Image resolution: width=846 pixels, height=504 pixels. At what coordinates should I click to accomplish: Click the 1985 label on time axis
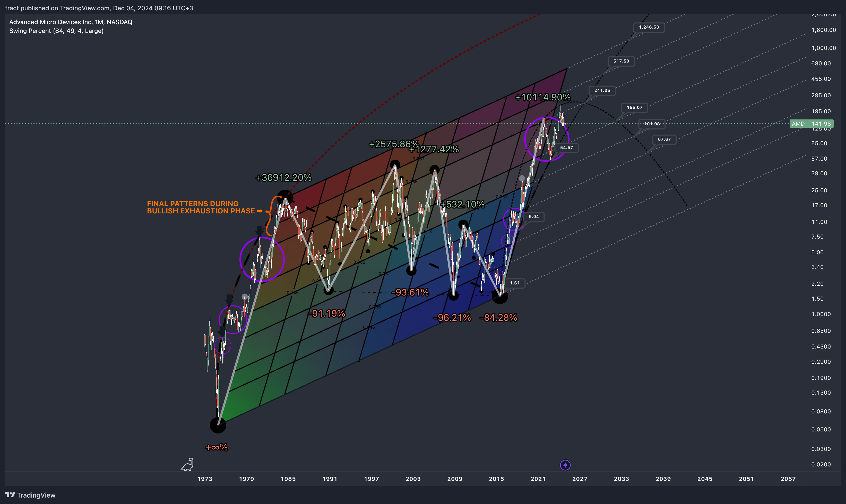click(288, 479)
